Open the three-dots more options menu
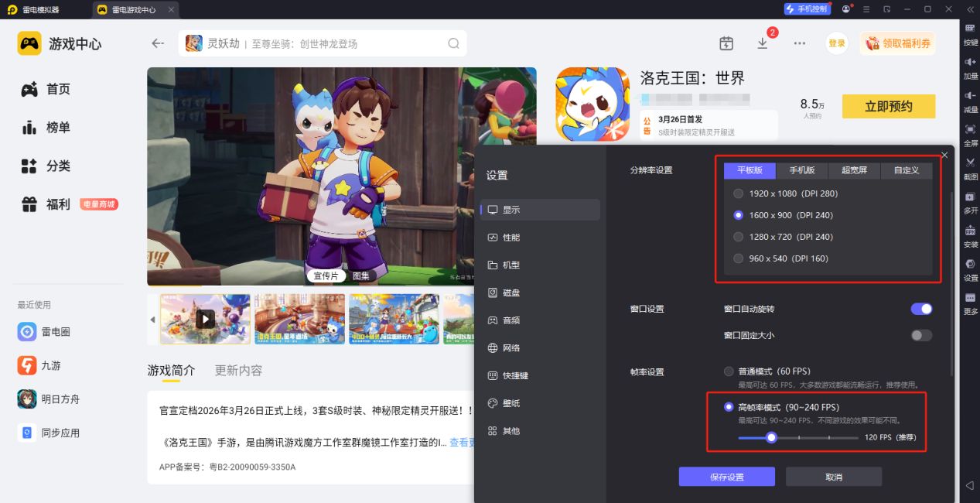 800,43
